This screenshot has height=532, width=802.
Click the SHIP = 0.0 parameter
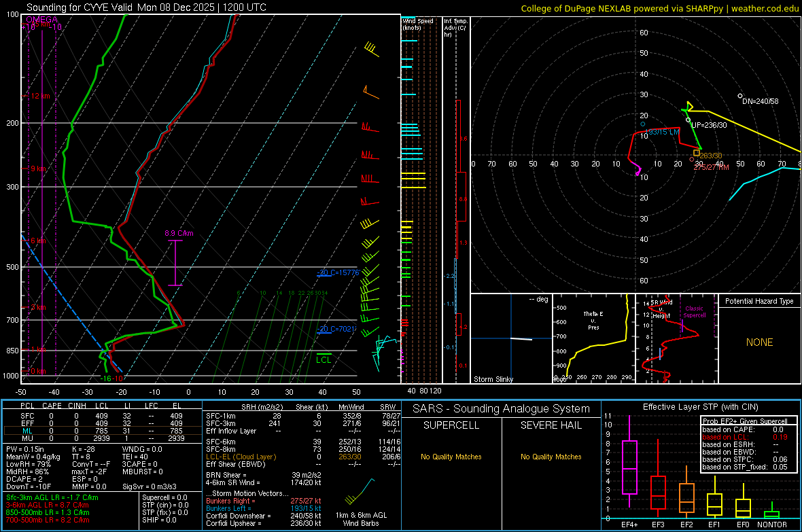pyautogui.click(x=158, y=520)
